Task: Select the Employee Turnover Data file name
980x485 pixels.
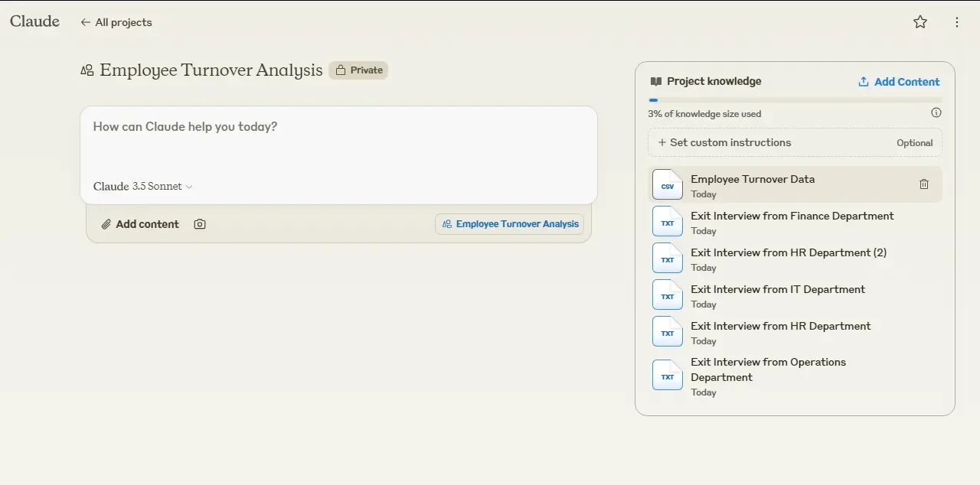Action: coord(753,179)
